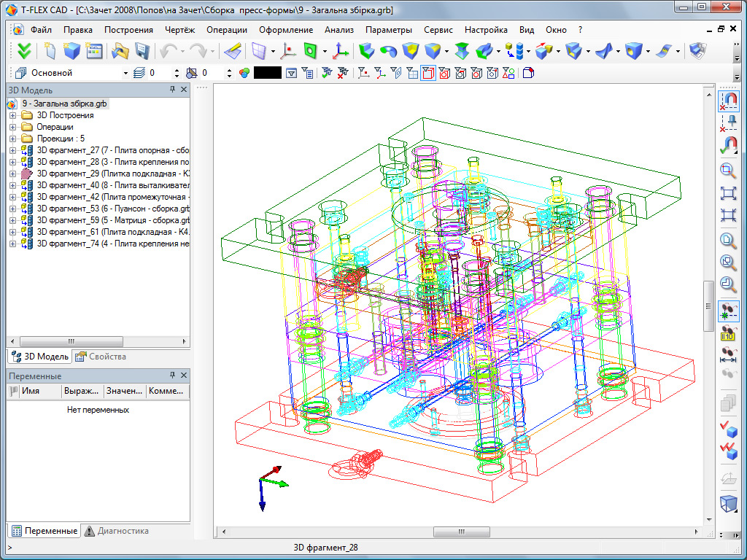Image resolution: width=747 pixels, height=560 pixels.
Task: Create a new blank document
Action: [x=50, y=51]
